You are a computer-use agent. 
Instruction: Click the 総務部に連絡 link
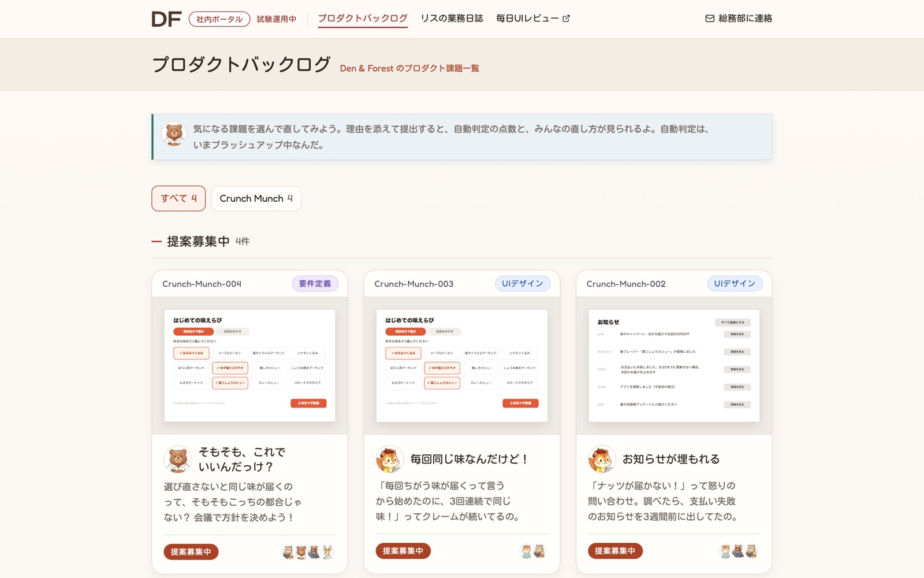pos(739,18)
